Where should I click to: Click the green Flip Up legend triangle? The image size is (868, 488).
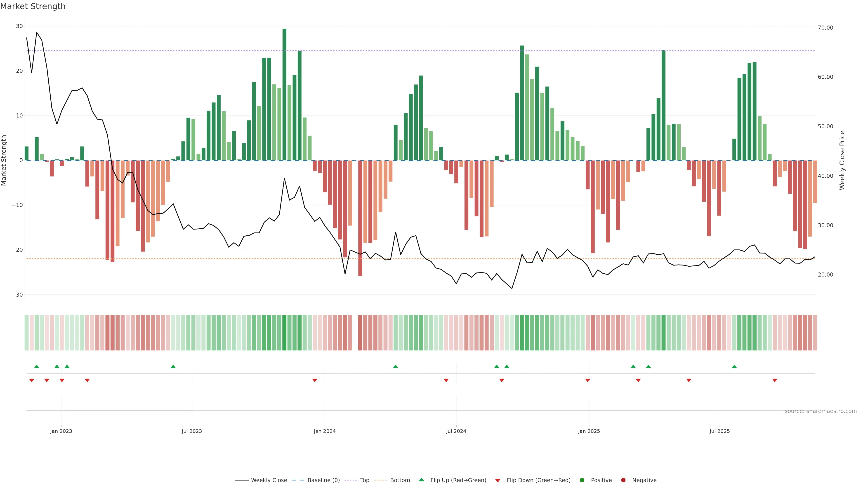click(421, 480)
